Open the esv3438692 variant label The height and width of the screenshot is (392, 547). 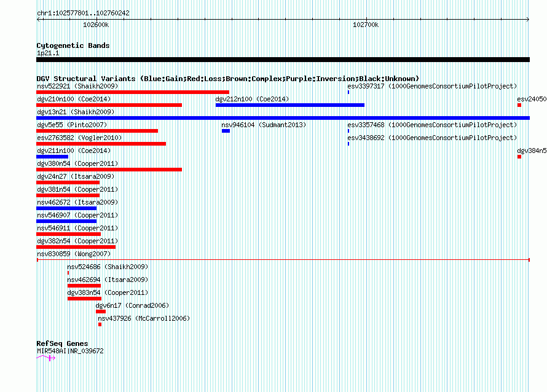pyautogui.click(x=432, y=138)
